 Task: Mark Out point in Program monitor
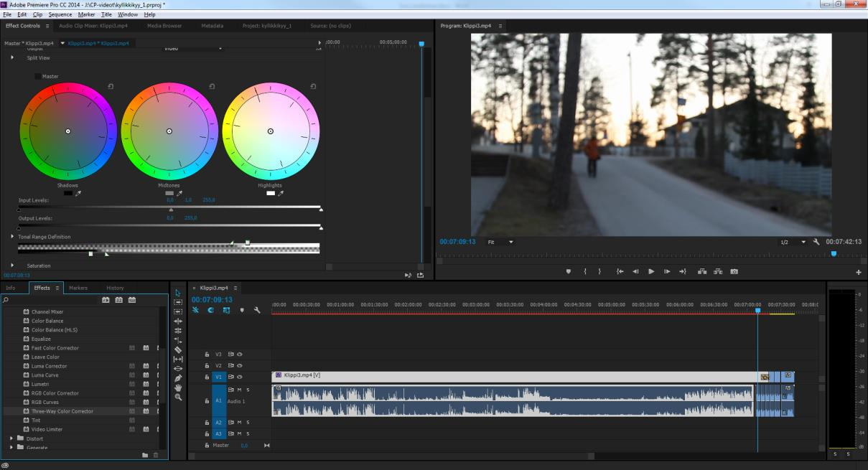point(601,272)
